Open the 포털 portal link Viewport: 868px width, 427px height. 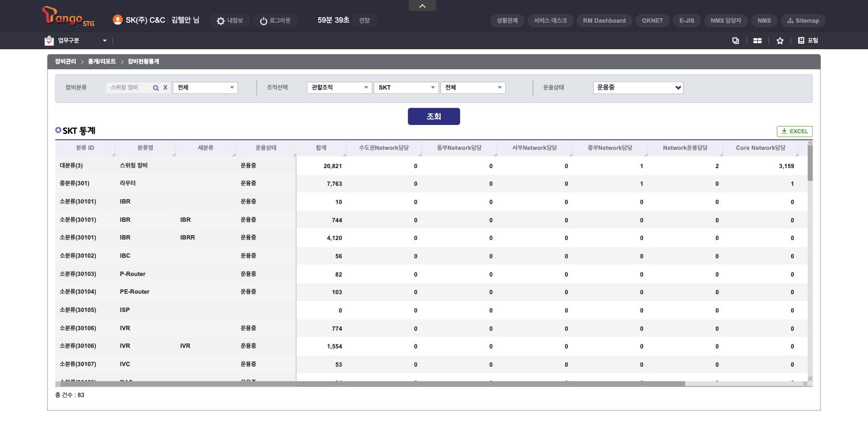click(x=808, y=40)
